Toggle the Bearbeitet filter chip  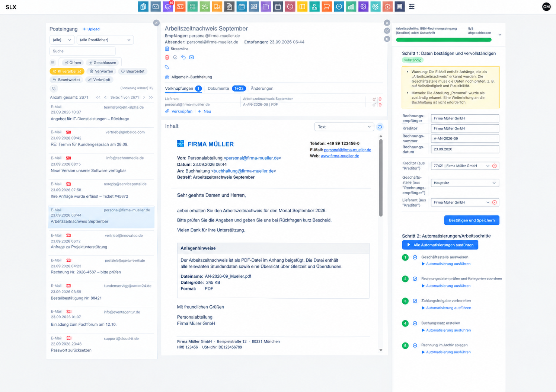click(x=133, y=71)
